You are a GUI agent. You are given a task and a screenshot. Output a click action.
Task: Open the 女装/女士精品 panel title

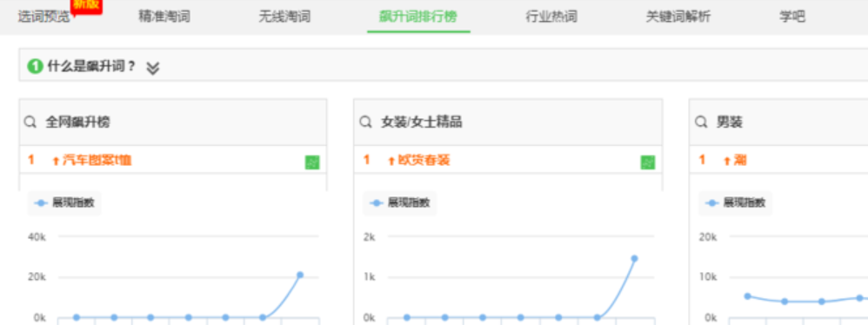[421, 123]
